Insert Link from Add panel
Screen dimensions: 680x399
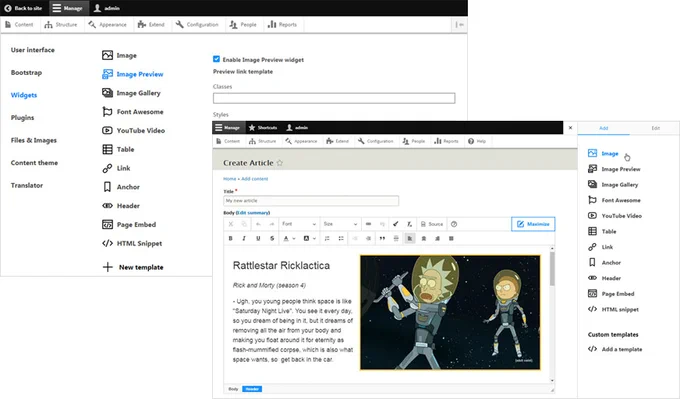point(600,247)
